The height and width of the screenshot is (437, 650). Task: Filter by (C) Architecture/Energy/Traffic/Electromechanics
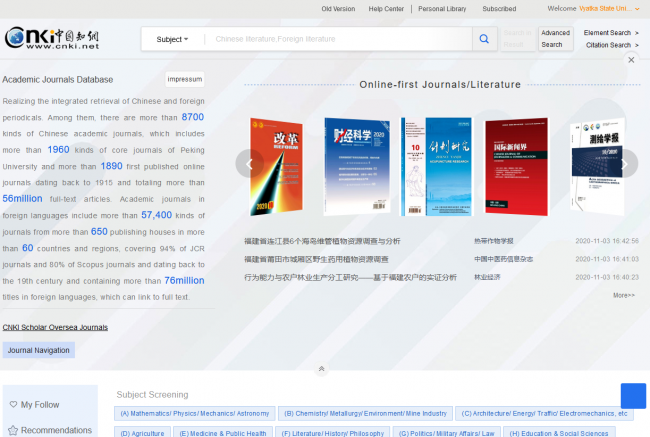544,413
